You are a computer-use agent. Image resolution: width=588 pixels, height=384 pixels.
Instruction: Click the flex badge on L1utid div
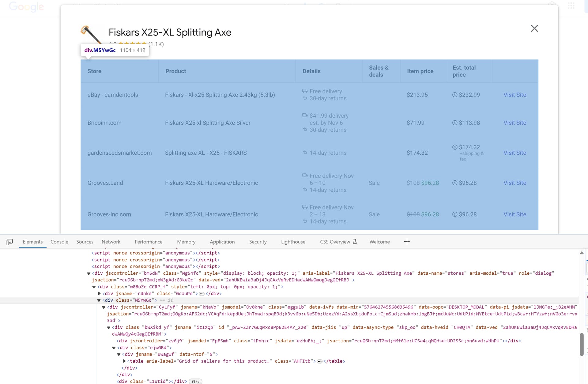click(195, 382)
